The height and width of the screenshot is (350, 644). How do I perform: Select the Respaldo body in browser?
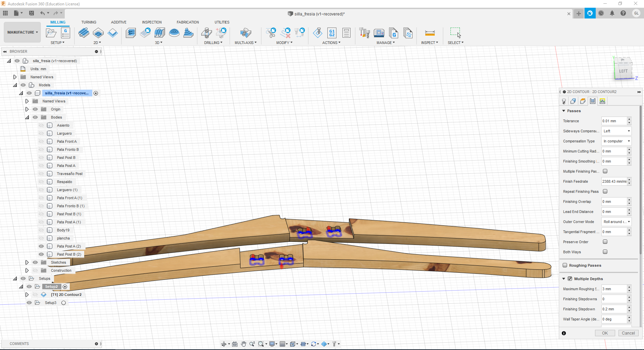pos(64,182)
